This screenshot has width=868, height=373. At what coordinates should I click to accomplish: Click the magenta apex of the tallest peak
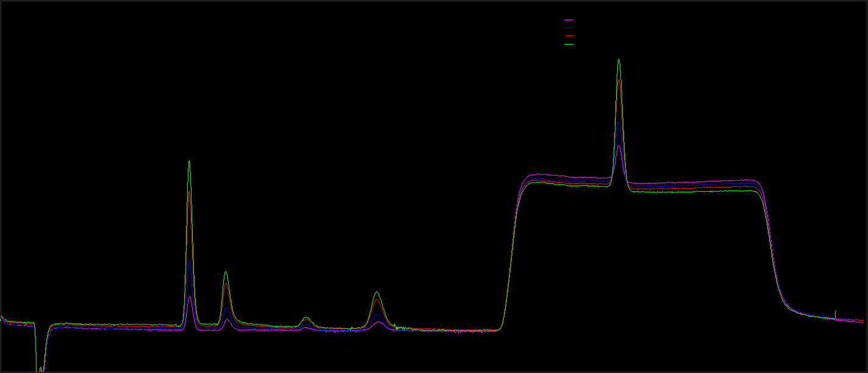click(619, 147)
